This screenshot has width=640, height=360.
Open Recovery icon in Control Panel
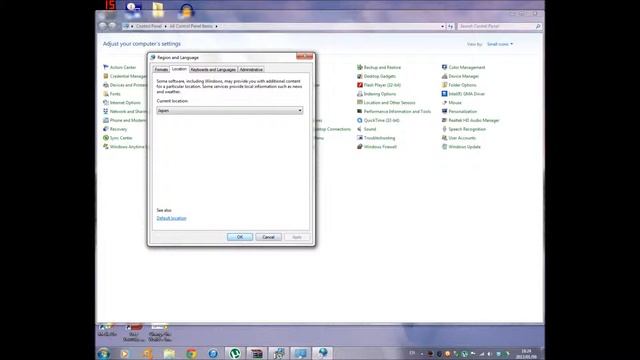coord(106,129)
